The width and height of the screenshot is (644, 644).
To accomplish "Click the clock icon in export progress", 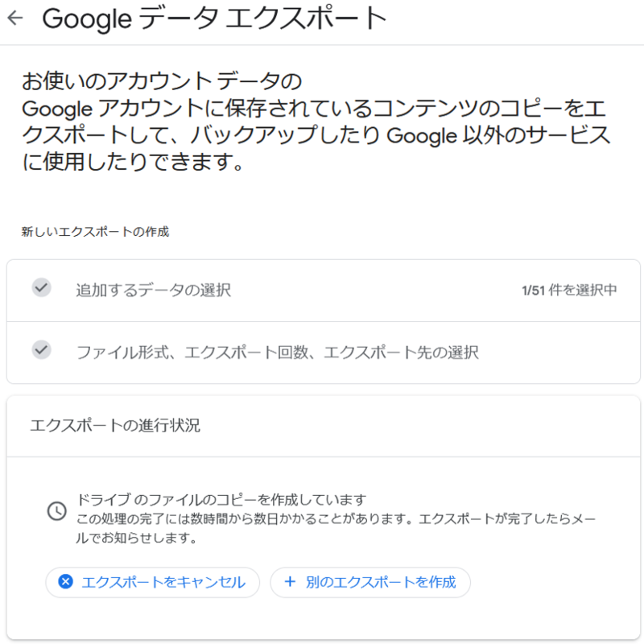I will (56, 511).
